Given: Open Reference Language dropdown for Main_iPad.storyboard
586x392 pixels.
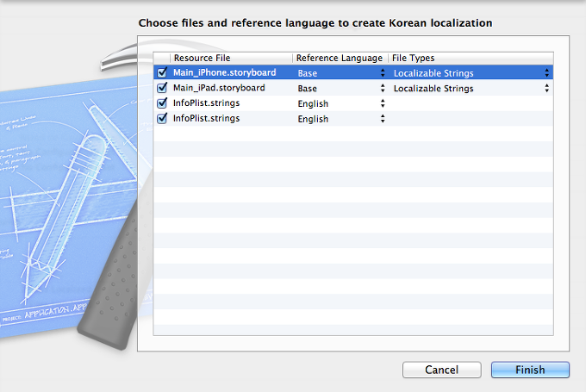Looking at the screenshot, I should (x=341, y=88).
